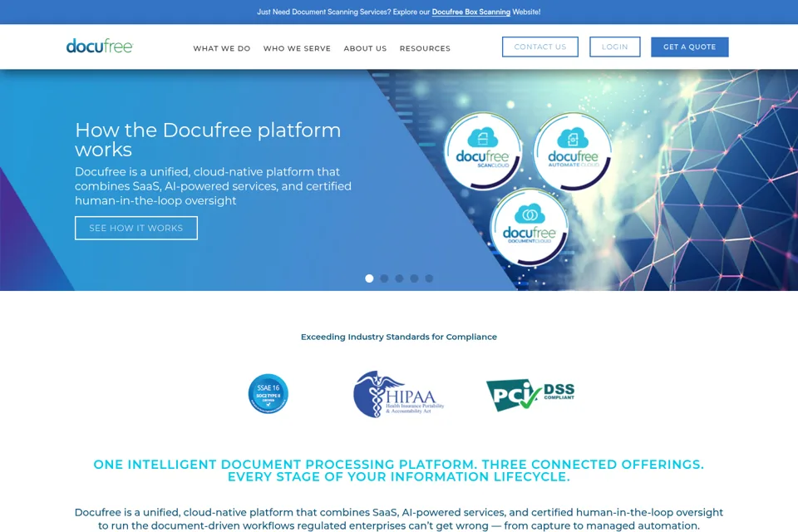The image size is (798, 532).
Task: Click the PCI DSS Compliant logo
Action: 531,394
